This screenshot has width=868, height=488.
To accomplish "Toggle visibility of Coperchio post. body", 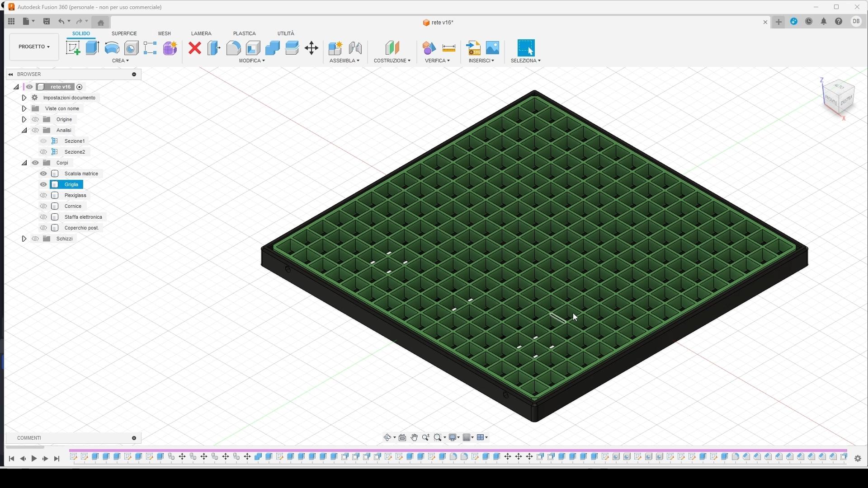I will point(43,228).
